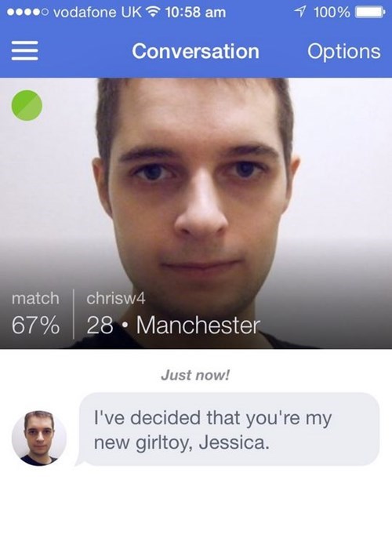This screenshot has width=392, height=542.
Task: Open chrisw4's large profile photo
Action: pos(196,213)
